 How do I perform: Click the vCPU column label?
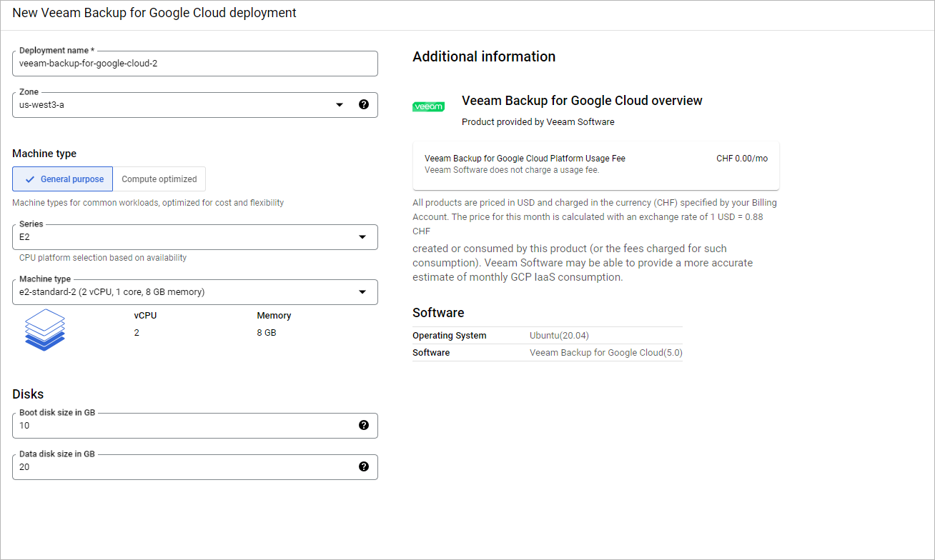tap(145, 316)
